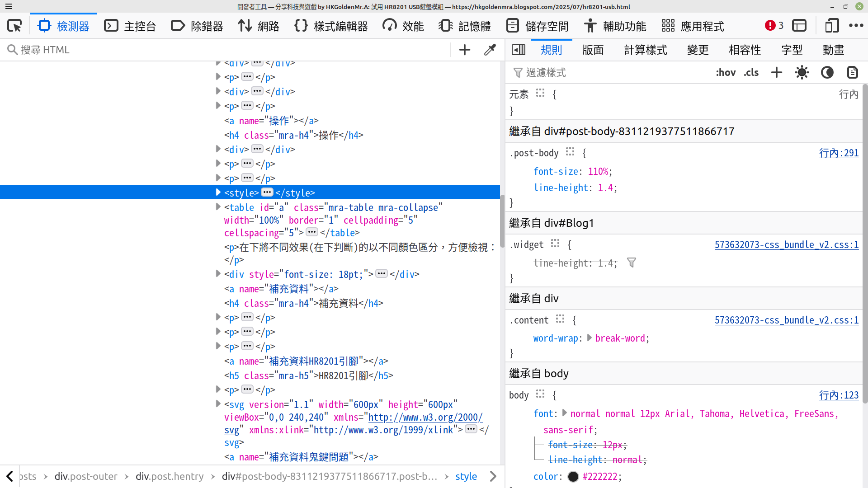Toggle the three-pane inspector layout icon
868x488 pixels.
(x=519, y=50)
